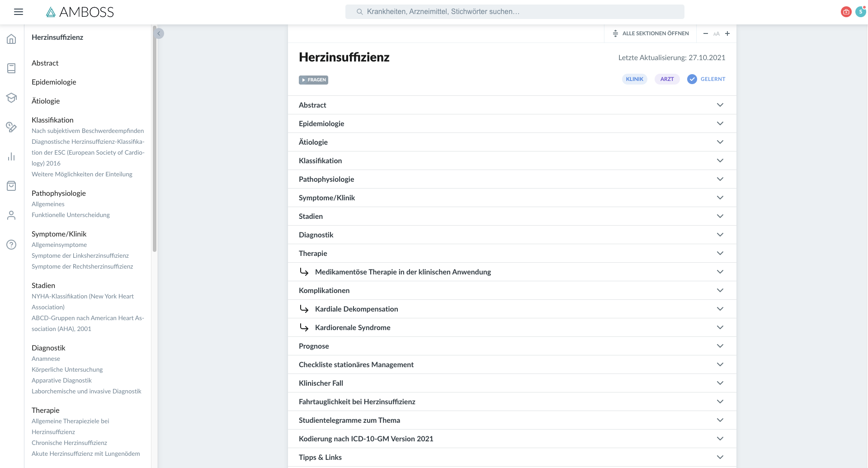This screenshot has height=468, width=868.
Task: Increase font size with plus icon
Action: click(x=727, y=33)
